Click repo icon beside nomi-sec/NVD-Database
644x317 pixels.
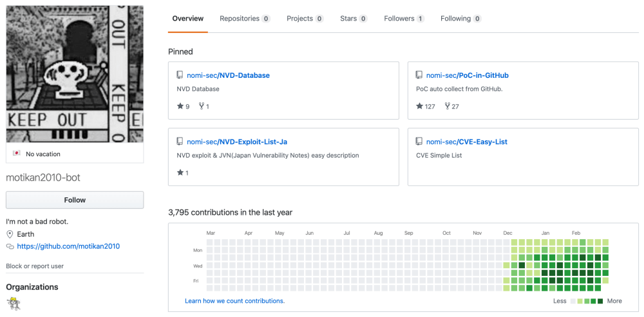[x=180, y=75]
